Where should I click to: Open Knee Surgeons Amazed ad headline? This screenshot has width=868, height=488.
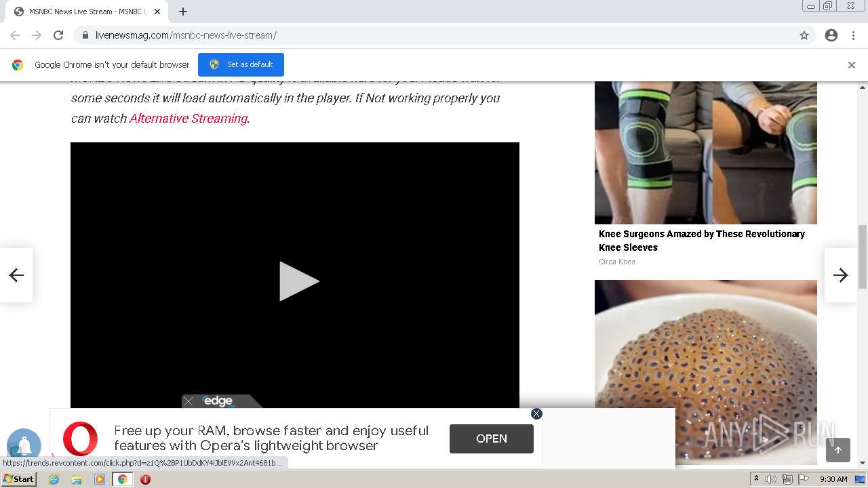702,241
